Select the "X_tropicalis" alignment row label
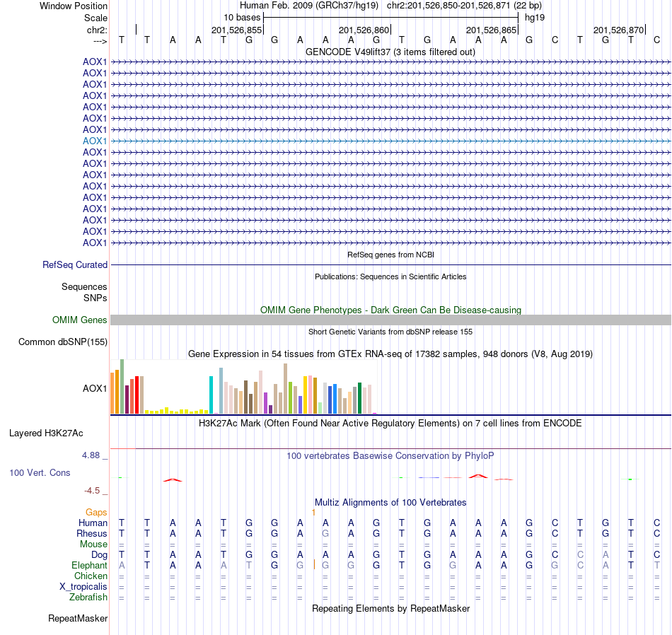 point(83,587)
